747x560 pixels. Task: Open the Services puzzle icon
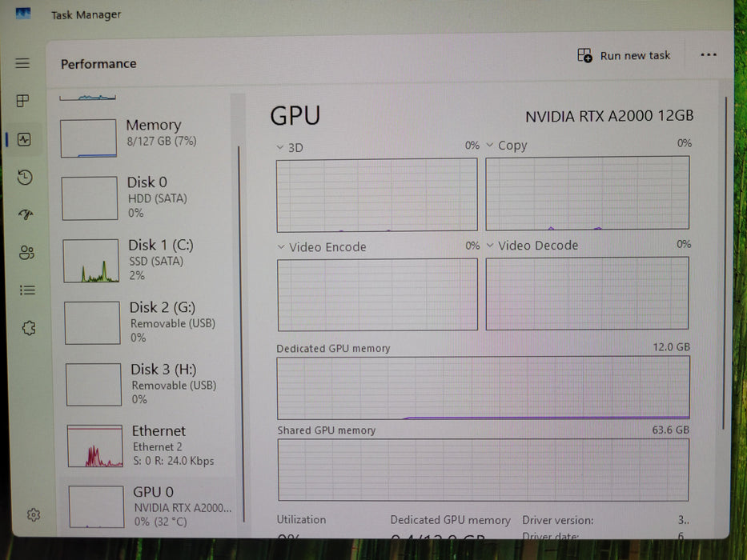[29, 328]
